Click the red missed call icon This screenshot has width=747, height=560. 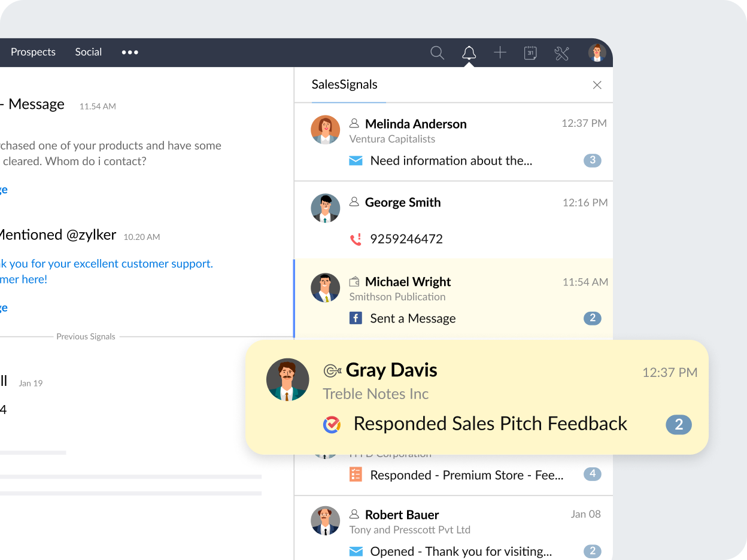click(356, 239)
